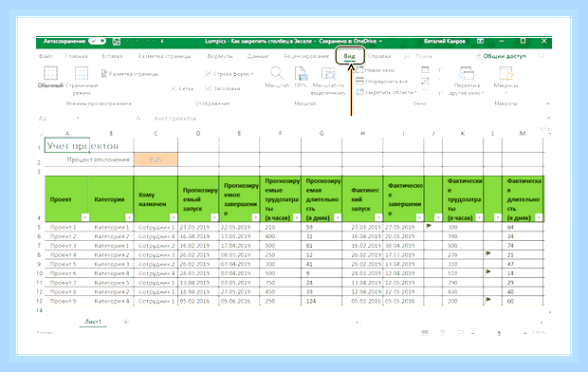Open the Вставка ribbon tab
This screenshot has width=588, height=372.
112,56
